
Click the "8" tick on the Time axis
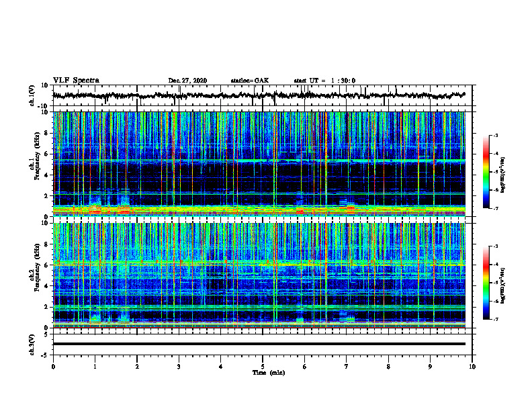point(388,367)
